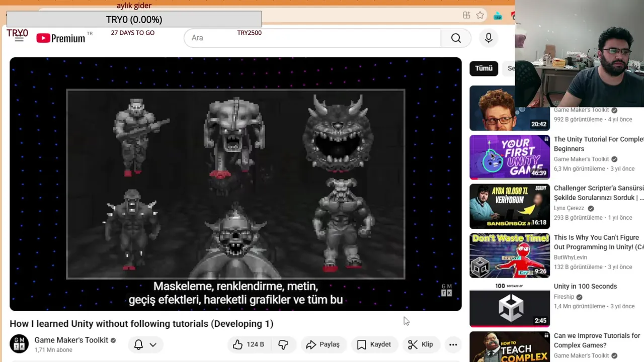644x362 pixels.
Task: Click the video title How I learned Unity
Action: pos(141,324)
